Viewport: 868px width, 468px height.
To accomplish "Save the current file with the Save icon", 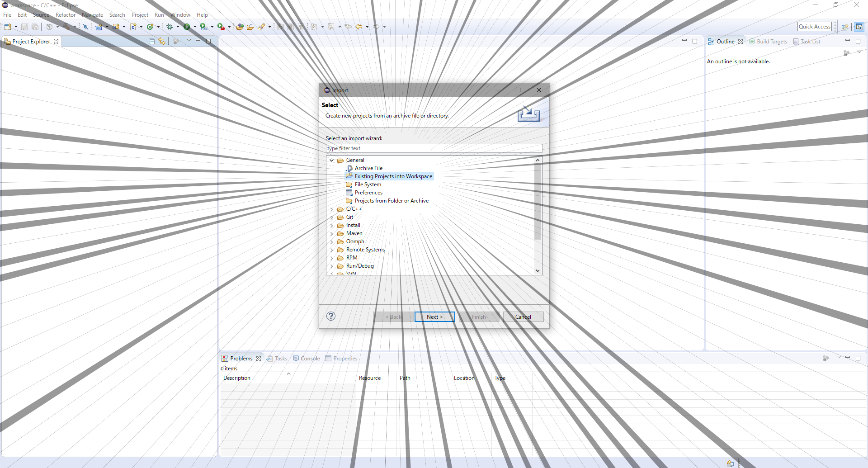I will coord(24,27).
